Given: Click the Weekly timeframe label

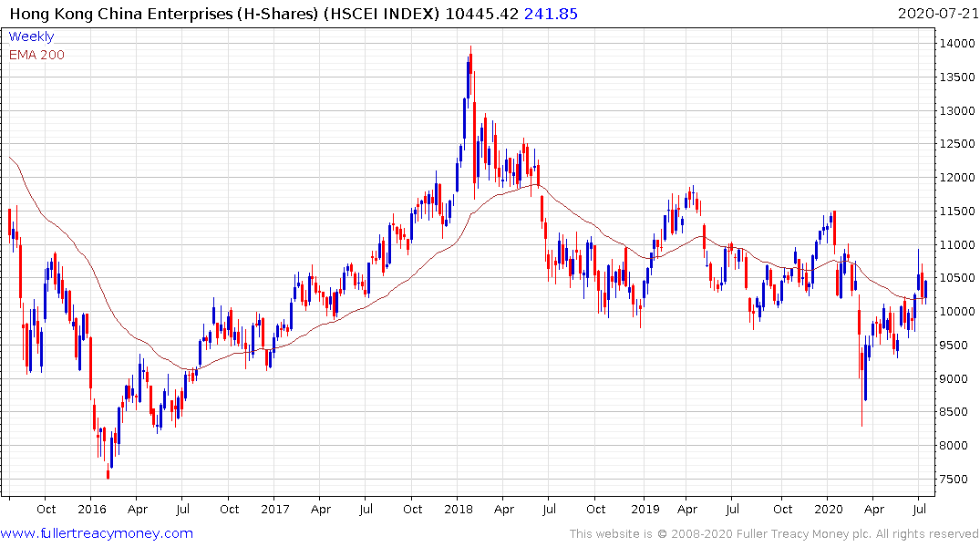Looking at the screenshot, I should coord(31,36).
